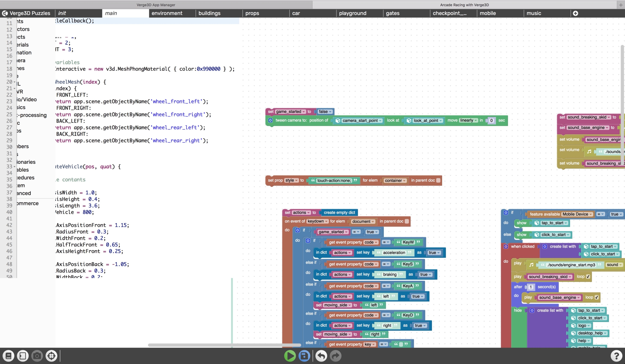Viewport: 625px width, 364px height.
Task: Open the puzzles library icon in bottom toolbar
Action: tap(9, 356)
